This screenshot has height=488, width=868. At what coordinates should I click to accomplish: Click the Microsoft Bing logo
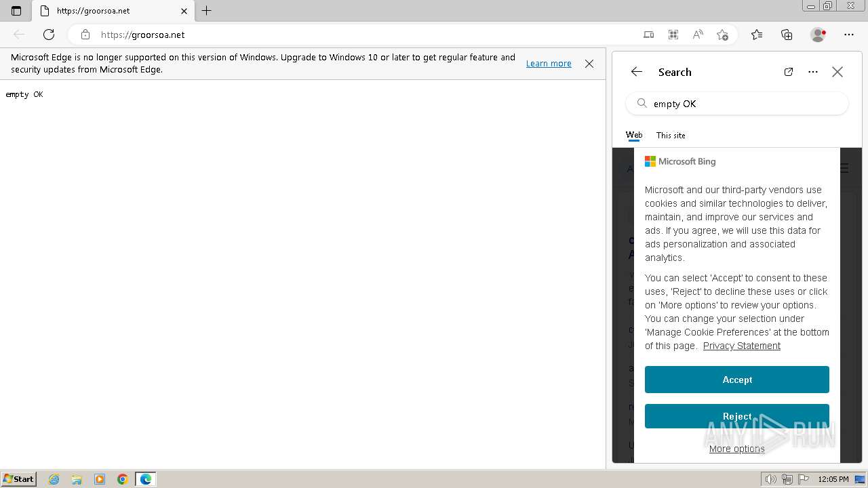680,161
